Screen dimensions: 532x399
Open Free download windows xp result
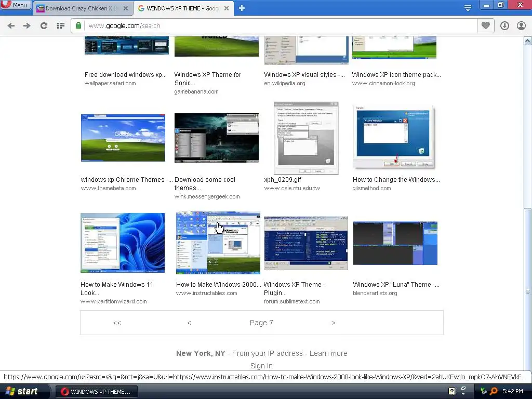point(126,75)
